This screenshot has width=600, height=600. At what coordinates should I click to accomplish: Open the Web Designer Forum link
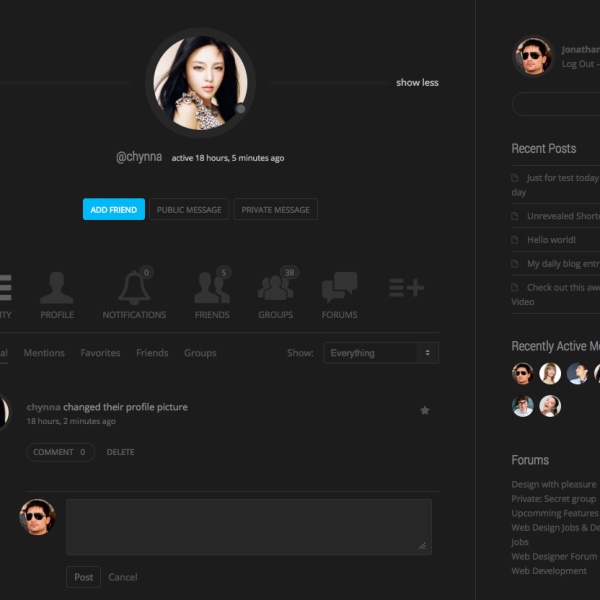click(x=554, y=556)
